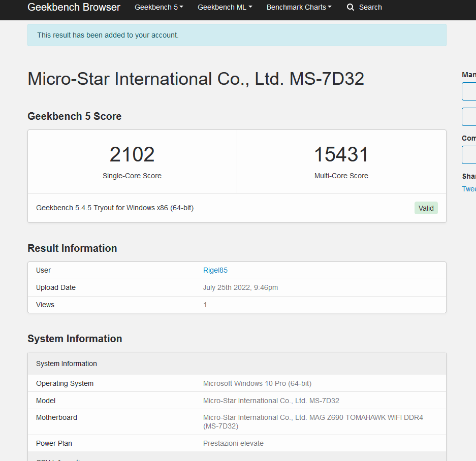
Task: Open the Geekbench 5 dropdown menu
Action: tap(159, 7)
